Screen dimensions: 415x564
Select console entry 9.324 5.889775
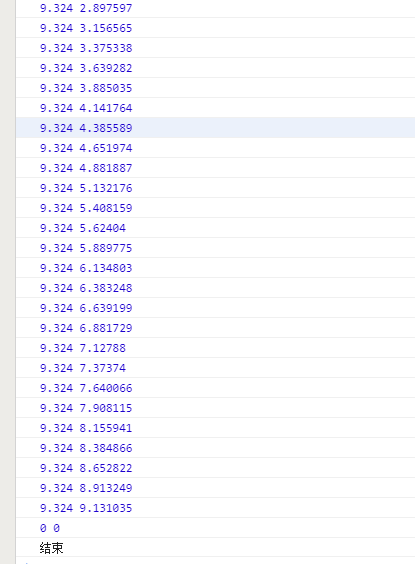[215, 248]
